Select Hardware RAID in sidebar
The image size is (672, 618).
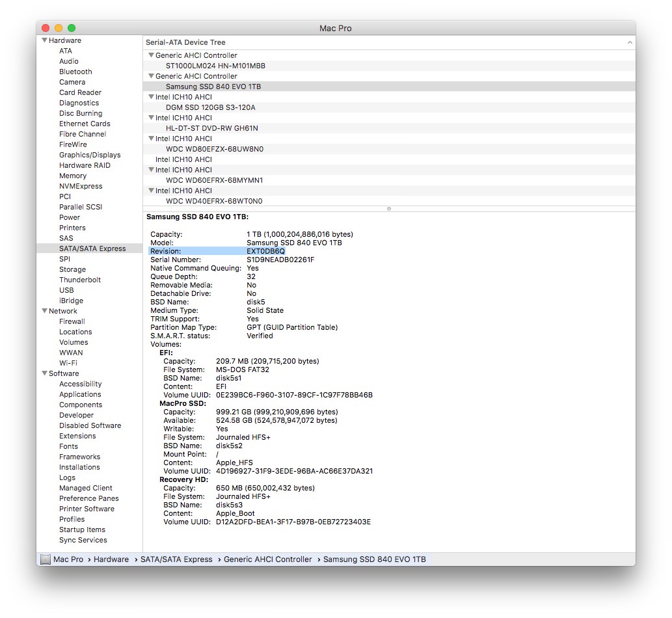85,165
